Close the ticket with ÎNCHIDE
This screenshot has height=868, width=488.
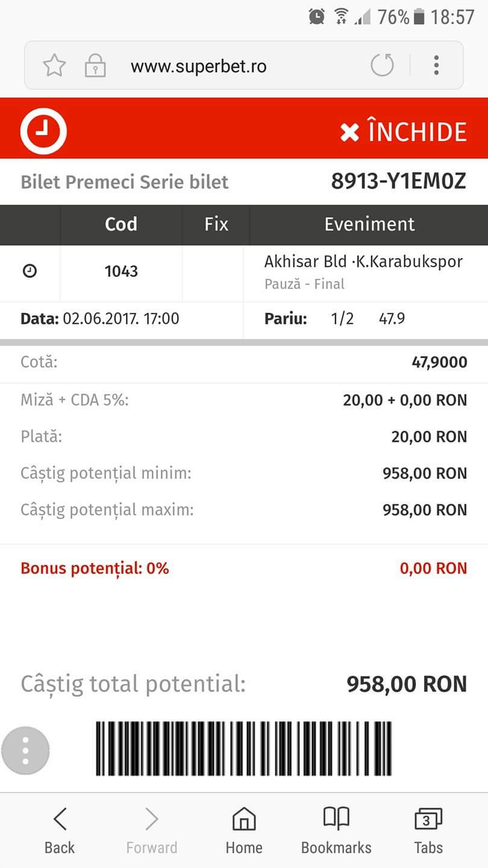(403, 132)
